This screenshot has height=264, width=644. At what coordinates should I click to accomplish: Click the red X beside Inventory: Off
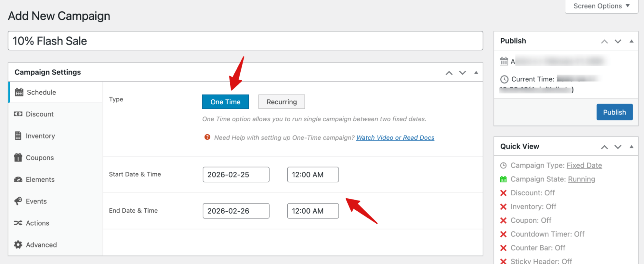point(503,207)
